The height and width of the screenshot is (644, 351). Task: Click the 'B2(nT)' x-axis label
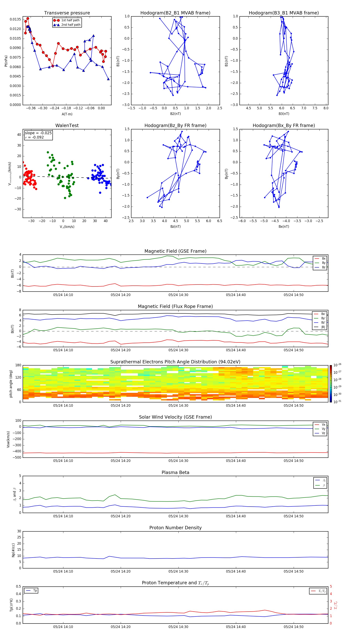pyautogui.click(x=175, y=114)
